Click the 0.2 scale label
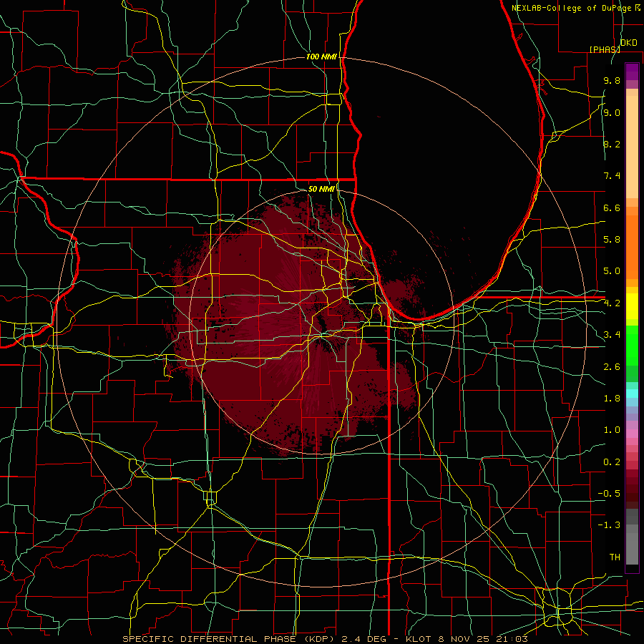Viewport: 644px width, 644px height. (612, 462)
